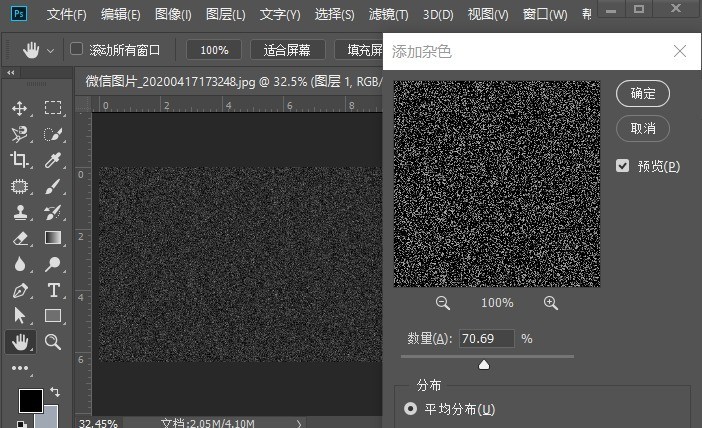The width and height of the screenshot is (702, 428).
Task: Select the Zoom tool in toolbar
Action: coord(53,342)
